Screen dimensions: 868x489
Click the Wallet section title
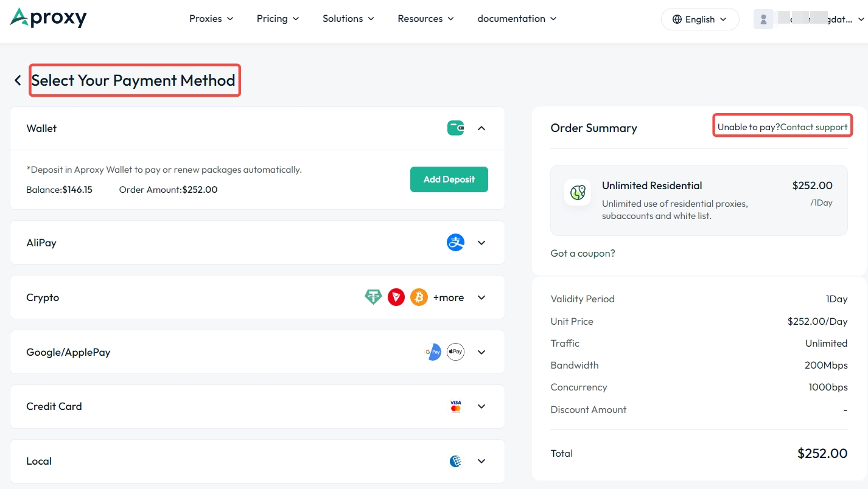pos(41,128)
